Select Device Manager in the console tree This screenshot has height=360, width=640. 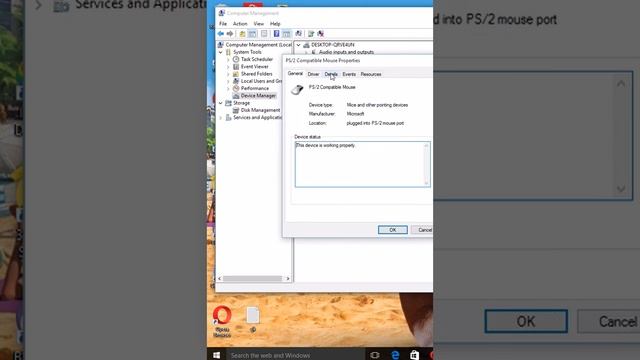tap(258, 96)
